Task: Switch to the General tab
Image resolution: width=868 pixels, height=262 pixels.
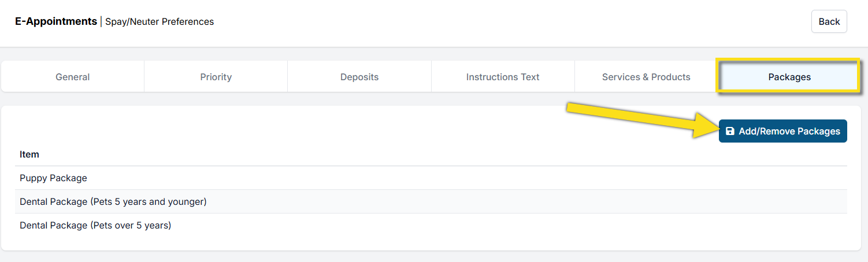Action: (x=73, y=77)
